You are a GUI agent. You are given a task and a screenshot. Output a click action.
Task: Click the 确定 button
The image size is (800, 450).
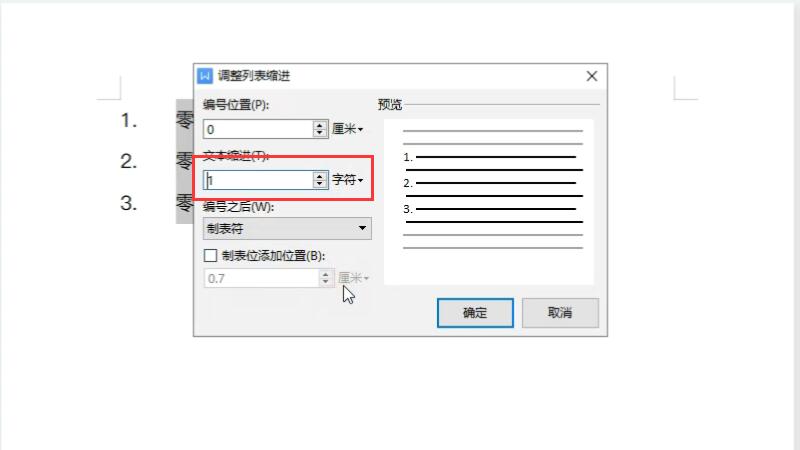[475, 313]
